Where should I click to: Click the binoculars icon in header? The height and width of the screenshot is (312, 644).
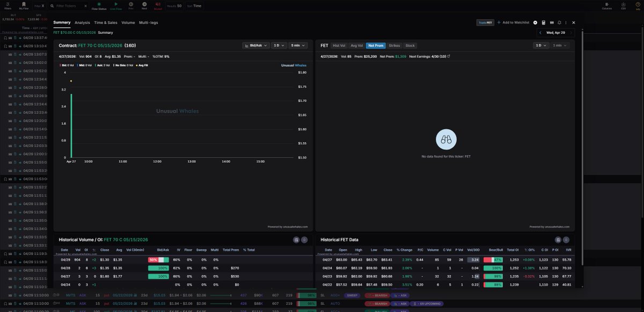[552, 23]
